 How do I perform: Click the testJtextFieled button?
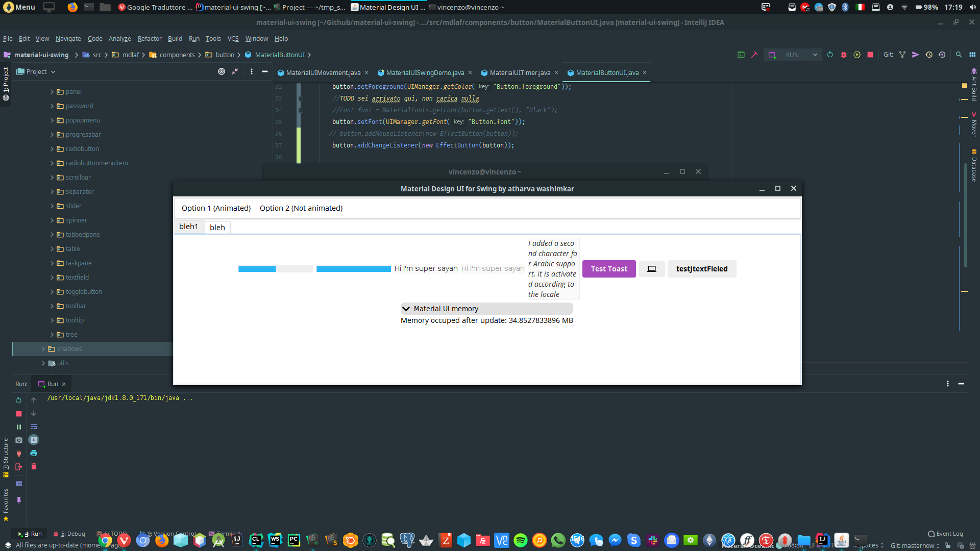[702, 269]
